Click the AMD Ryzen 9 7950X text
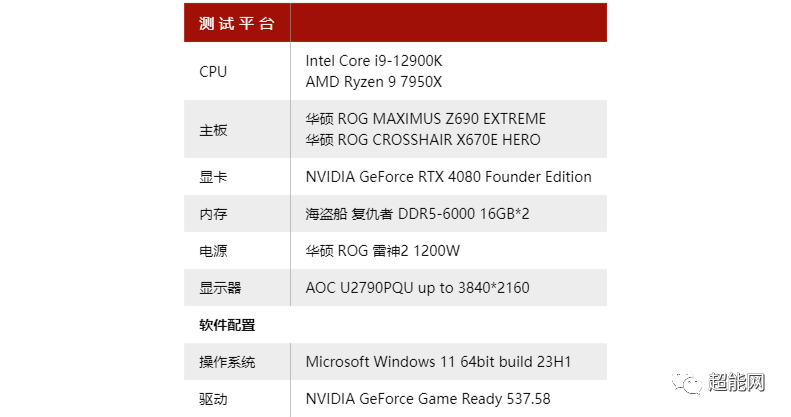The height and width of the screenshot is (417, 791). tap(373, 82)
